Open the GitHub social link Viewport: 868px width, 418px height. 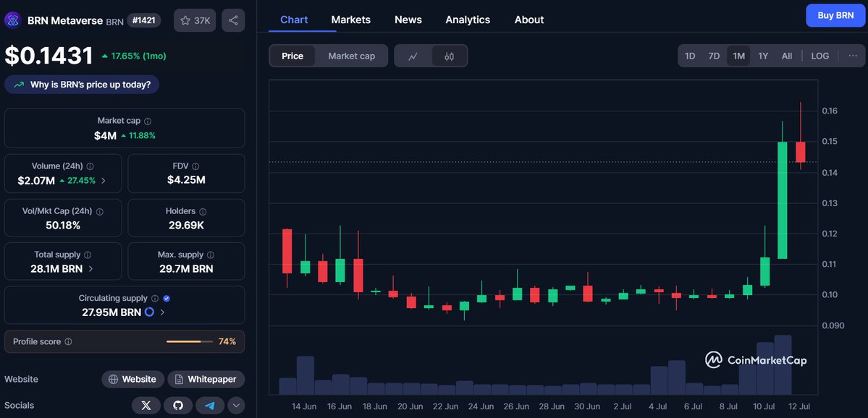[x=178, y=405]
